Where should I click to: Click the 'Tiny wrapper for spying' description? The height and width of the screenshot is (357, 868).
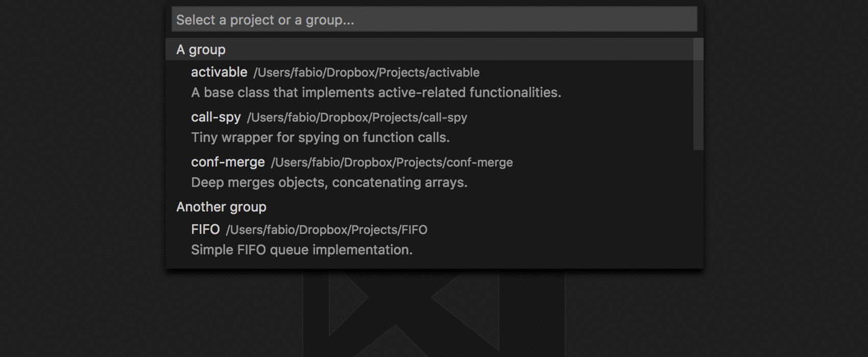[320, 137]
